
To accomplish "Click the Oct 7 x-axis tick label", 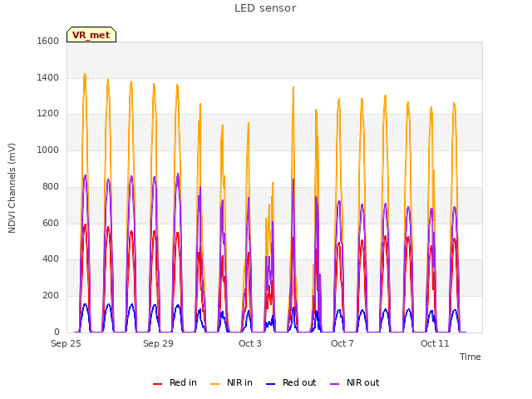I will [x=342, y=343].
